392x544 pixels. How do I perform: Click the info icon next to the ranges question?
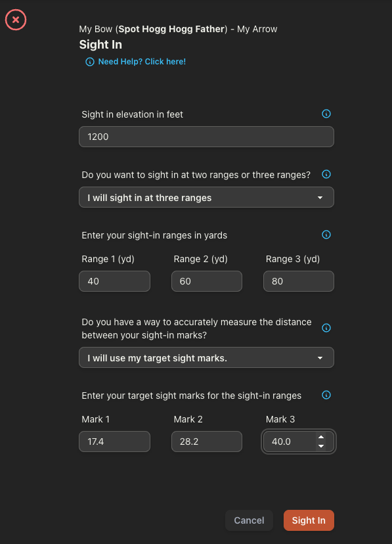(326, 174)
